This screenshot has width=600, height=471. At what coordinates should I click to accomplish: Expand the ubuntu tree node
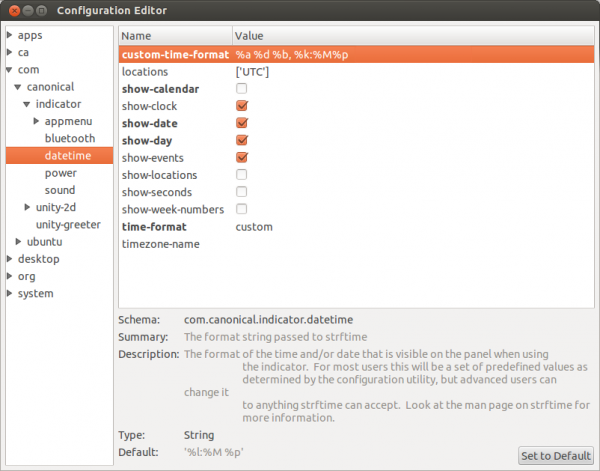(x=18, y=242)
